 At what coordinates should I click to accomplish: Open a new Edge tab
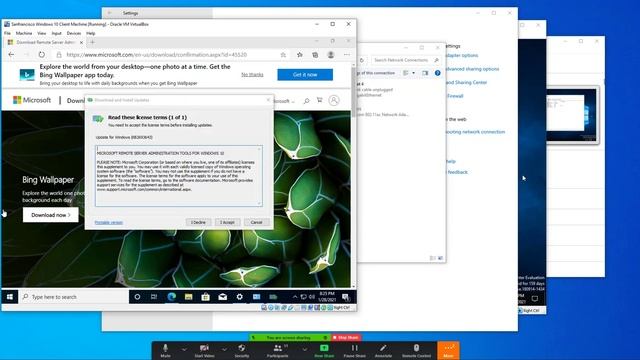(92, 42)
